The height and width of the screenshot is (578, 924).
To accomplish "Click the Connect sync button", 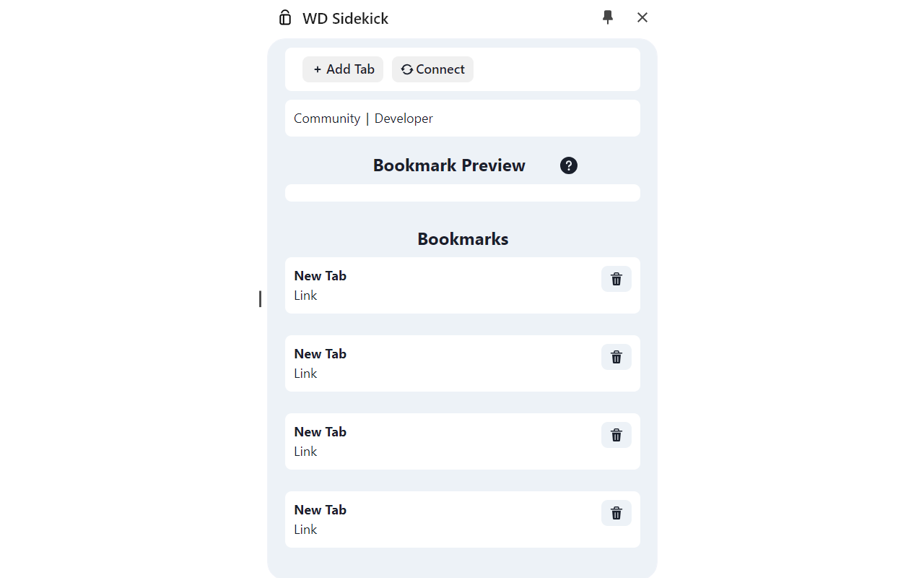I will (x=432, y=69).
